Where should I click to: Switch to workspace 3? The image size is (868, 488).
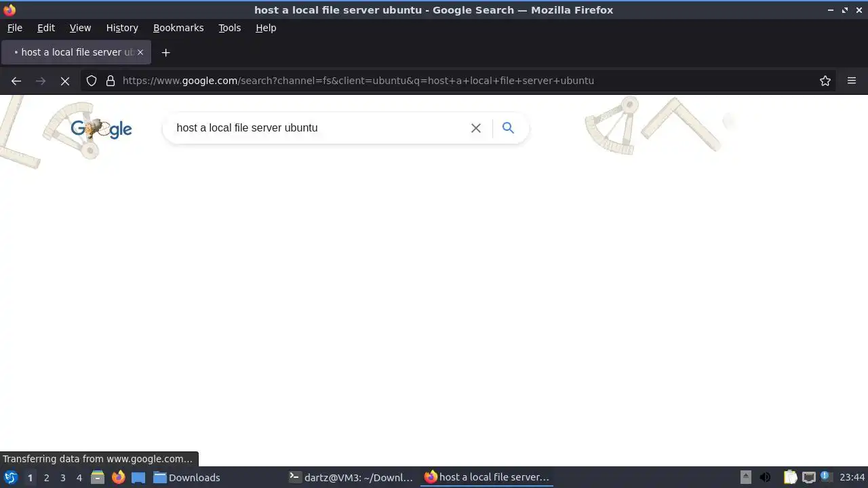coord(63,478)
